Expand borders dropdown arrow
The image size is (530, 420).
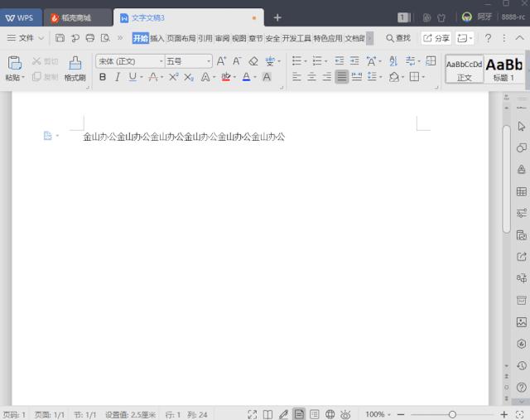423,77
